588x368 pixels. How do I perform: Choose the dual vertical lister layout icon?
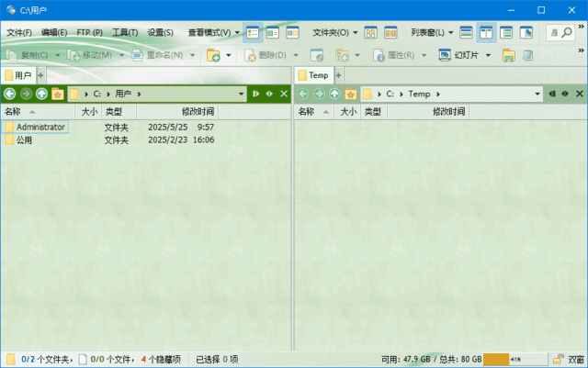(x=486, y=33)
